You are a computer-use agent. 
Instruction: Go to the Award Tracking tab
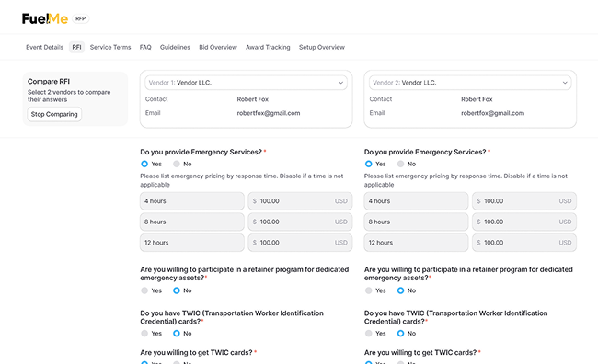click(268, 47)
